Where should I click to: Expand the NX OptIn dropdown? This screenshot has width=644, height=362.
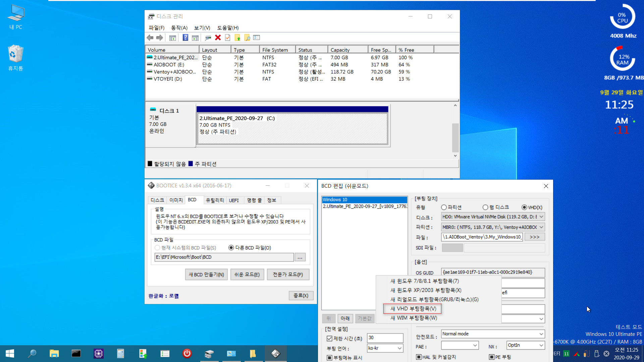(541, 345)
